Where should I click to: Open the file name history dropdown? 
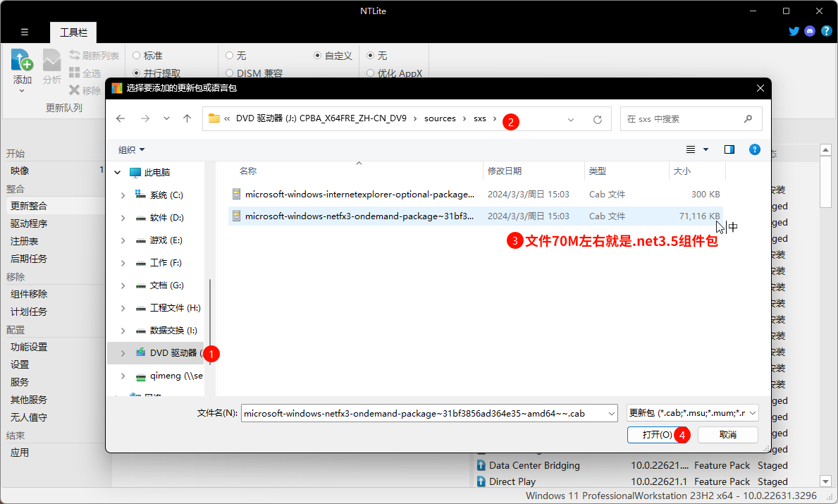tap(611, 414)
